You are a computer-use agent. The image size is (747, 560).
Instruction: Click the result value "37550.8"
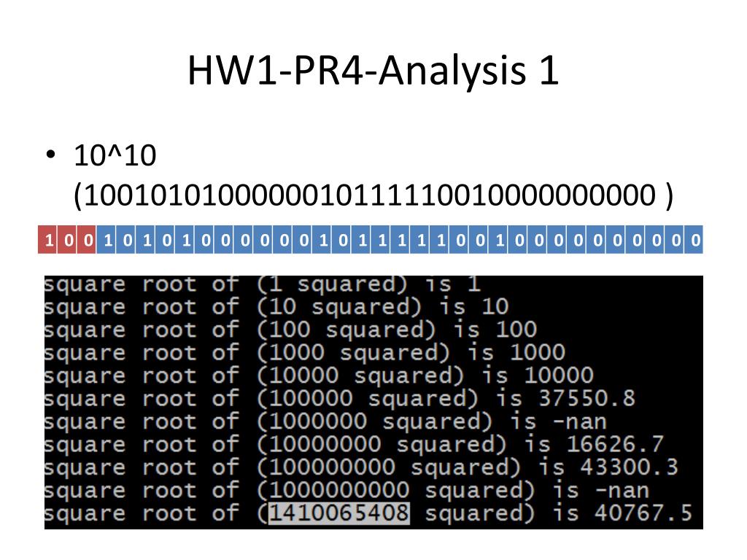coord(587,398)
